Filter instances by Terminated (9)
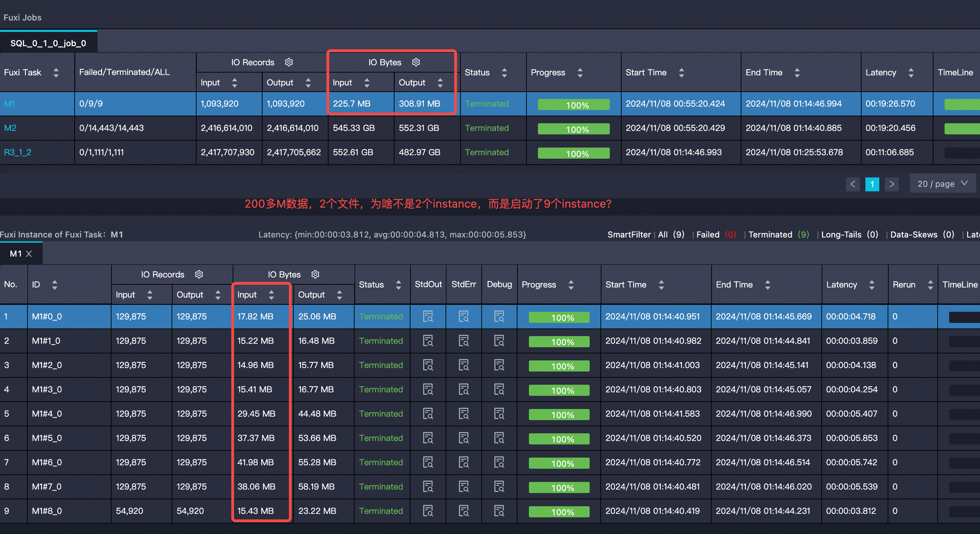The width and height of the screenshot is (980, 534). coord(779,234)
